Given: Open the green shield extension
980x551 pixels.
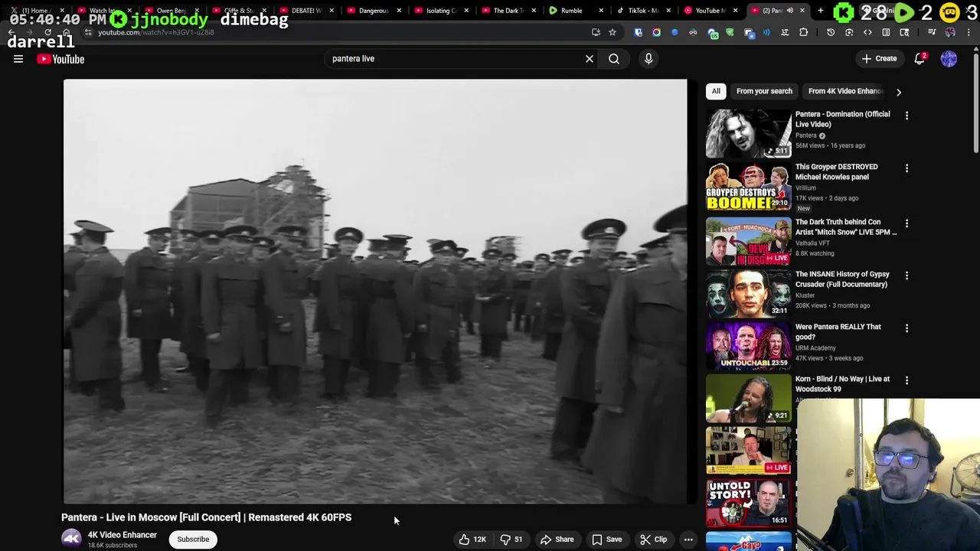Looking at the screenshot, I should click(730, 32).
